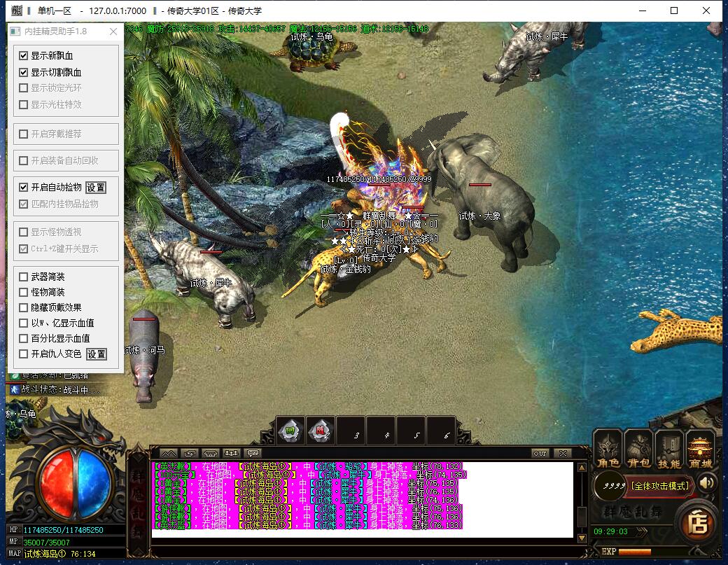This screenshot has width=728, height=565.
Task: Click the round 店 store button
Action: (697, 523)
